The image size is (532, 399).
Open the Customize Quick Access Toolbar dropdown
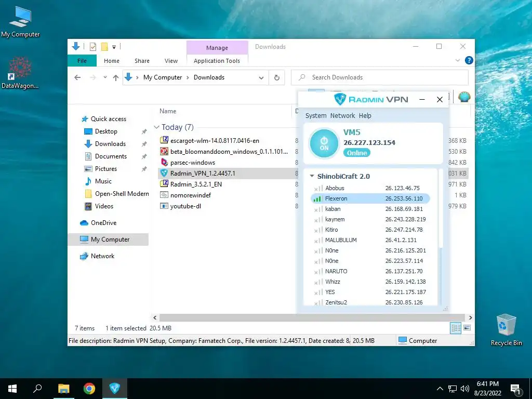pyautogui.click(x=114, y=47)
